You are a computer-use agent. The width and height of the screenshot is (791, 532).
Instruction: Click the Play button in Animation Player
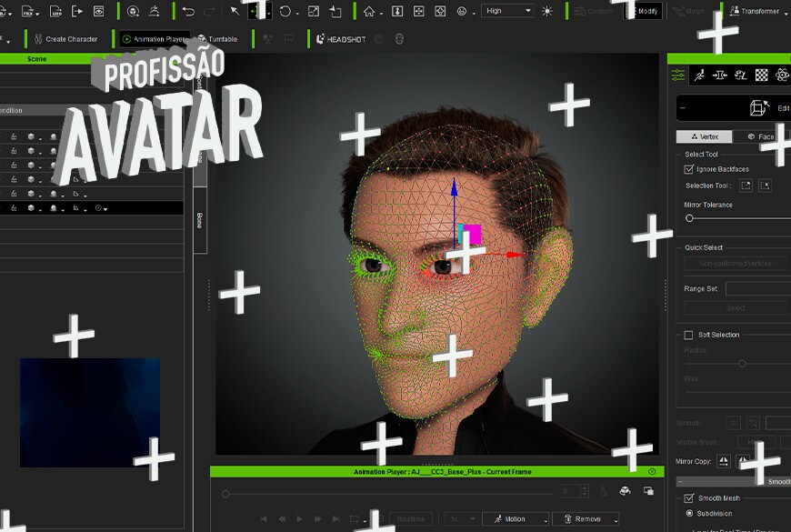coord(299,519)
